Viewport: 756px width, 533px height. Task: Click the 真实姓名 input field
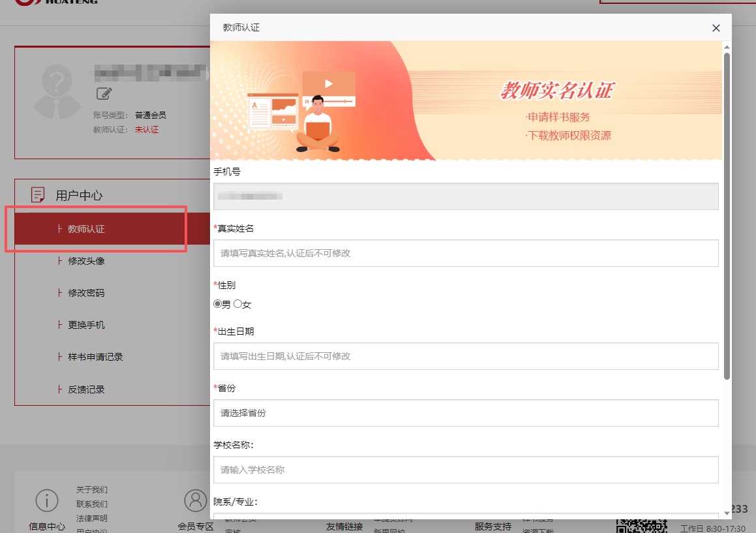click(466, 253)
